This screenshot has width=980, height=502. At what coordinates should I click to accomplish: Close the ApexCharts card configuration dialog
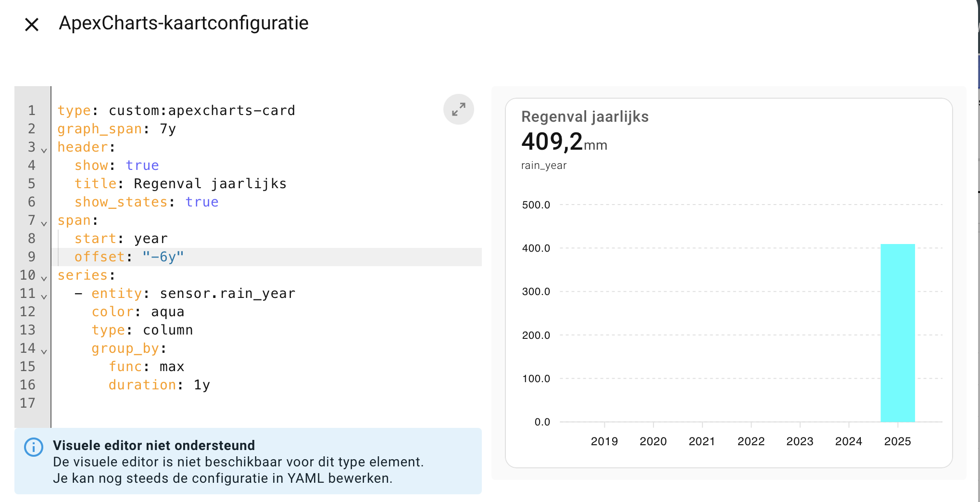[32, 25]
